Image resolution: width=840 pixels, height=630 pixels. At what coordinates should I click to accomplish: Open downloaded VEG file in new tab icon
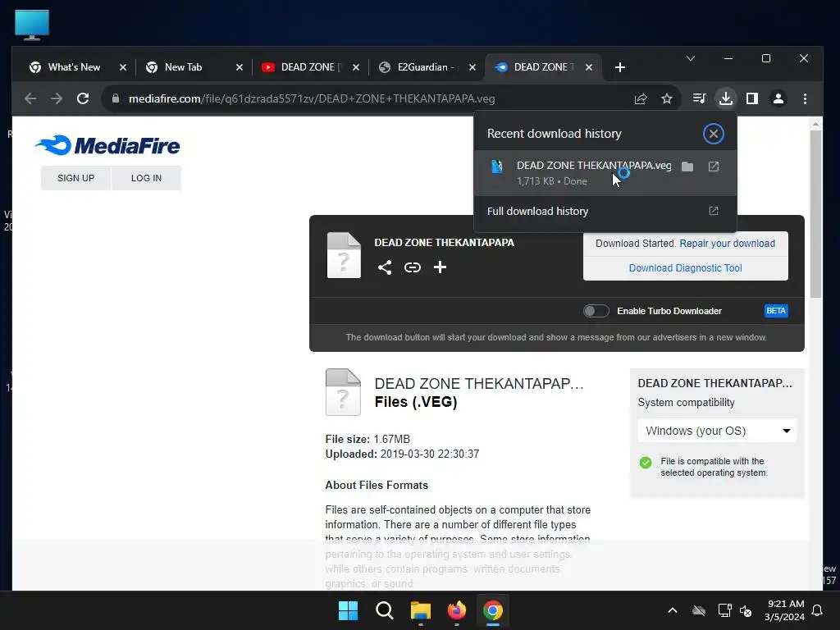pyautogui.click(x=713, y=167)
